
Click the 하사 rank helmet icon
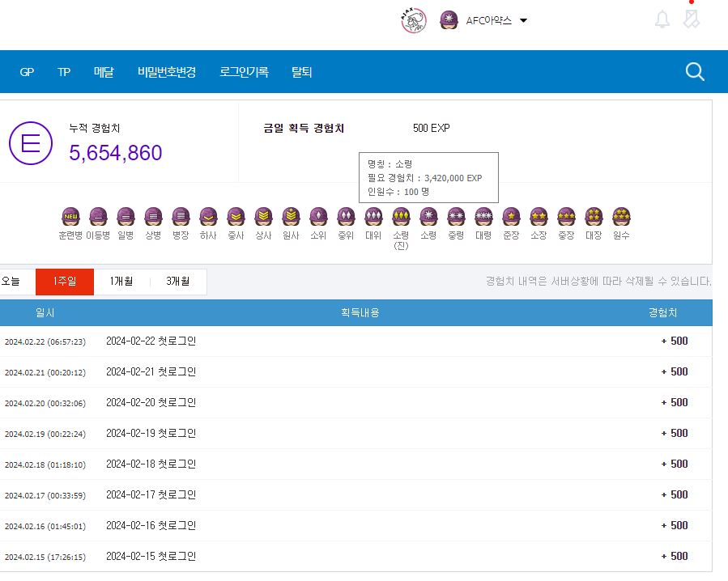point(208,217)
